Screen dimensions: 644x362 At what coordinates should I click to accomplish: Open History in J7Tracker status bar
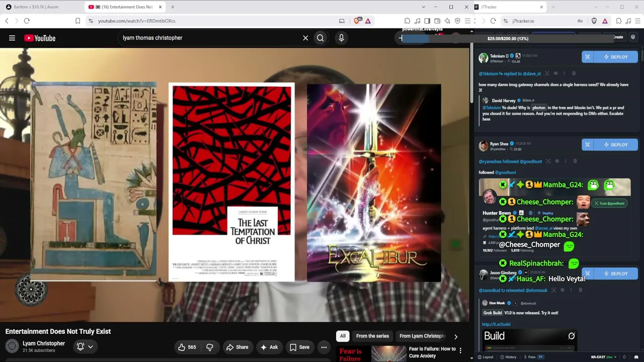pos(508,357)
